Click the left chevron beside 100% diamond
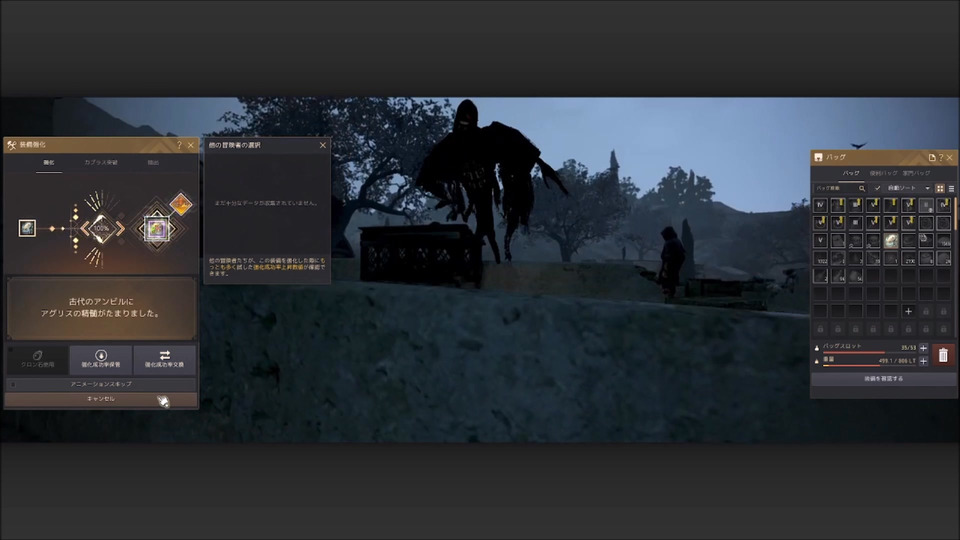The image size is (960, 540). point(84,229)
